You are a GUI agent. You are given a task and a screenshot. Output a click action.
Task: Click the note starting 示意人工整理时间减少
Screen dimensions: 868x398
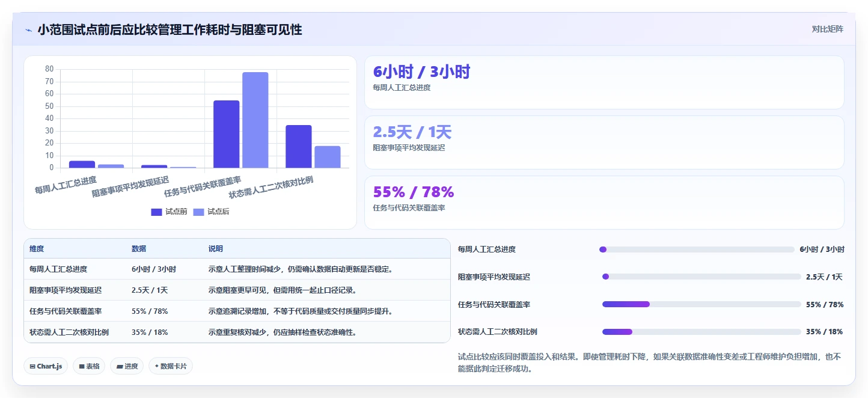coord(301,269)
